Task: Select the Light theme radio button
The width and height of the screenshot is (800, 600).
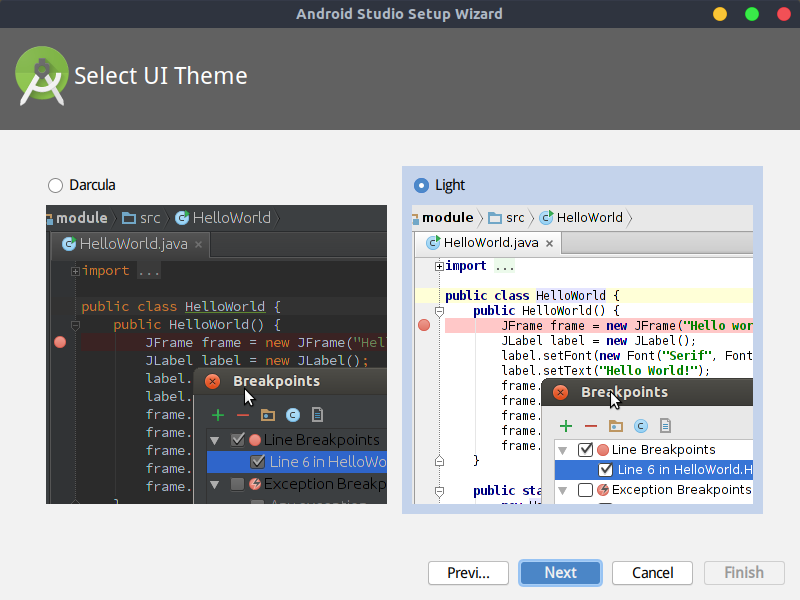Action: point(421,185)
